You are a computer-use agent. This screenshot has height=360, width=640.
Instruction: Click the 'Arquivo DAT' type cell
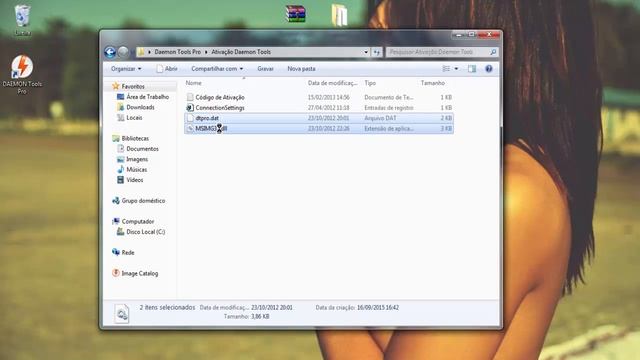click(380, 118)
